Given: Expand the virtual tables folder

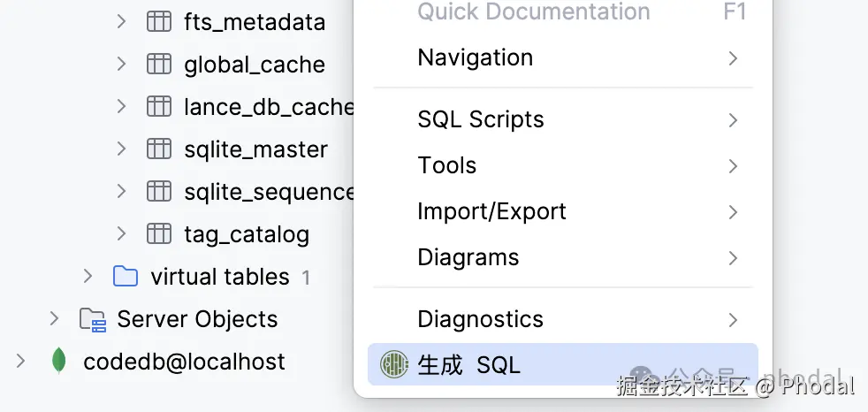Looking at the screenshot, I should tap(88, 277).
